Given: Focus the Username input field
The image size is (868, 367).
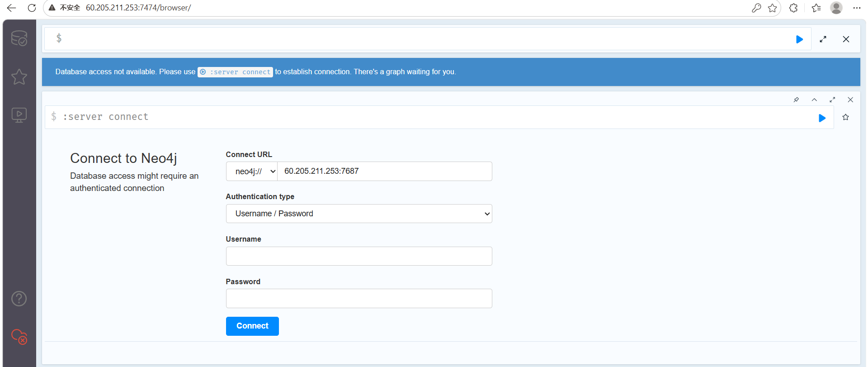Looking at the screenshot, I should (359, 256).
